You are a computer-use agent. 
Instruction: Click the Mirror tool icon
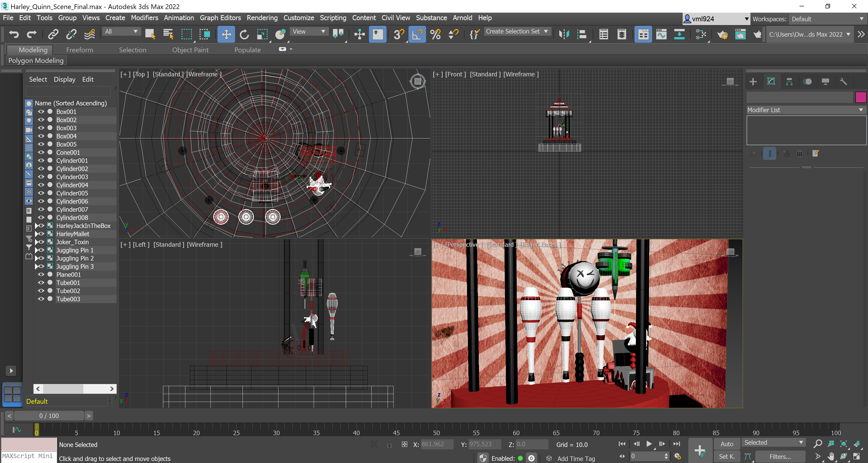[564, 34]
